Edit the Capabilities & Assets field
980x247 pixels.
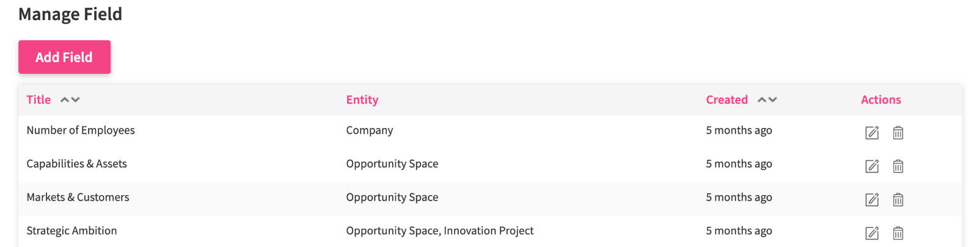[x=872, y=166]
